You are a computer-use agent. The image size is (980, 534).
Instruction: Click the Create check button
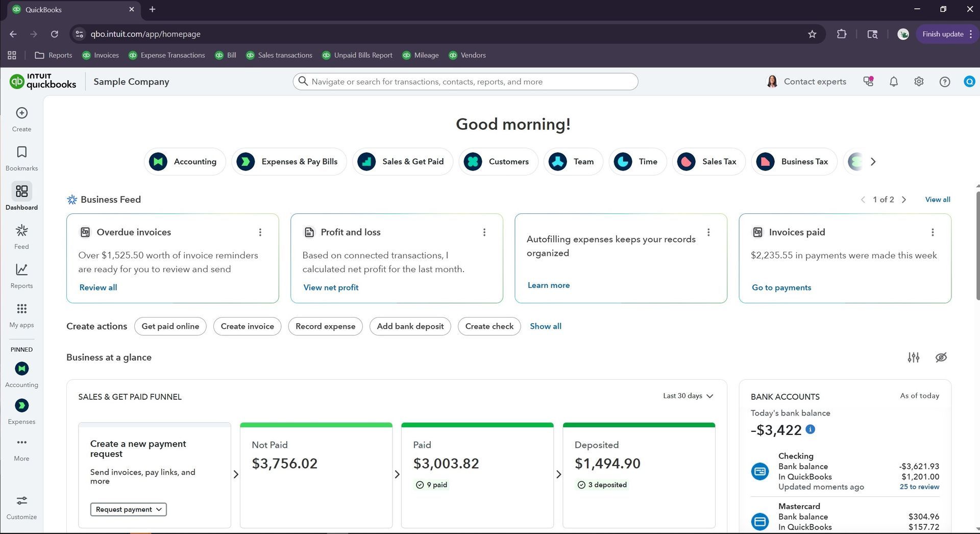tap(489, 327)
